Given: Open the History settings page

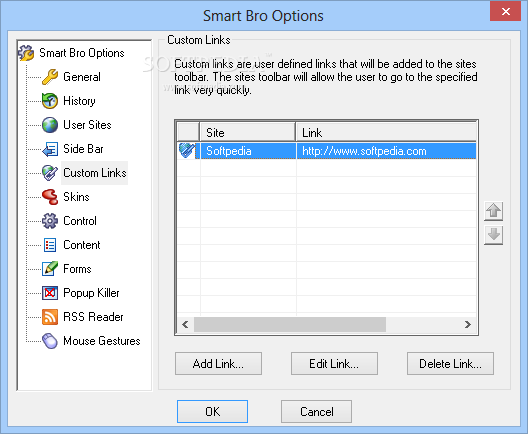Looking at the screenshot, I should 79,101.
